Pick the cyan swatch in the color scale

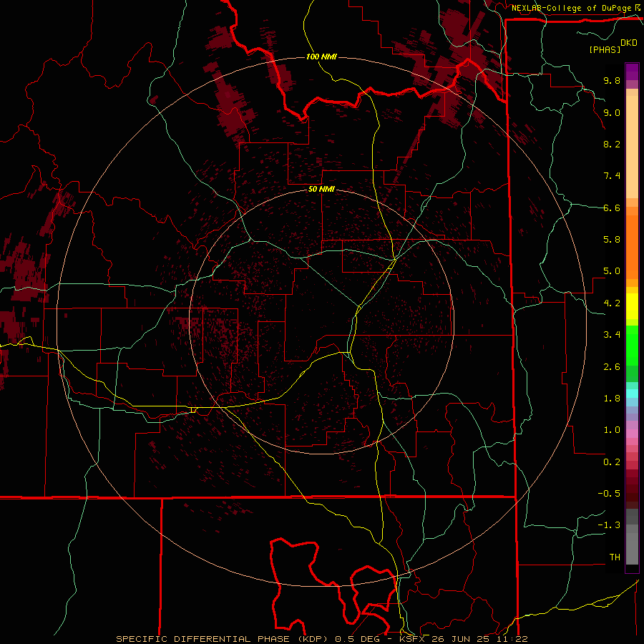coord(632,394)
